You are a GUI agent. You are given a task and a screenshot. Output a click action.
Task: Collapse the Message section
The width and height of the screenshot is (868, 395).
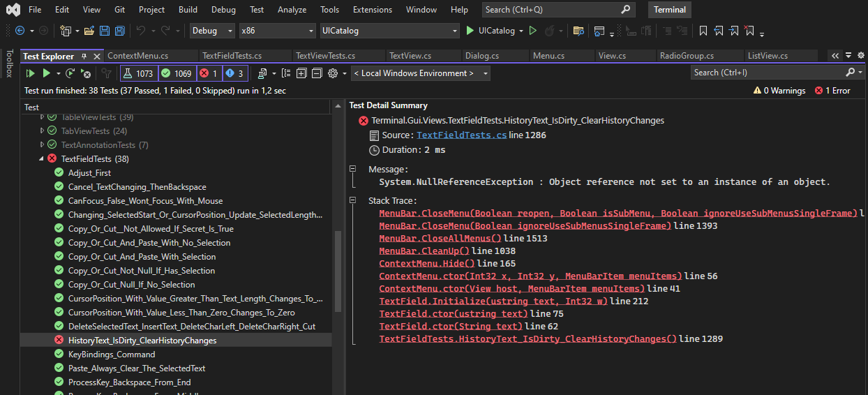point(354,169)
